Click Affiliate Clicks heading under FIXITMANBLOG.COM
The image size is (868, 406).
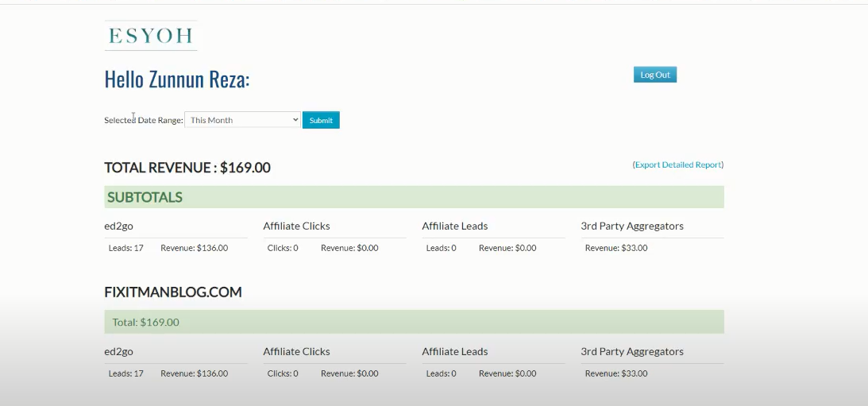coord(297,352)
